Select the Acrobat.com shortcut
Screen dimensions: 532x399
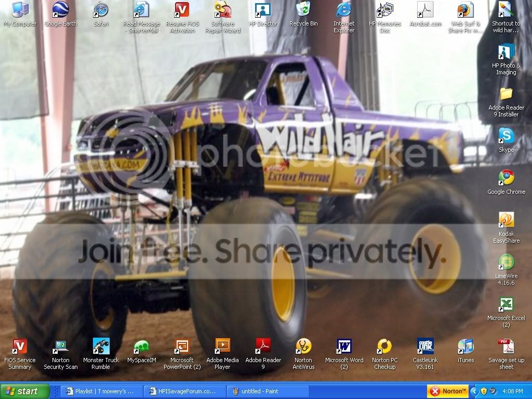(x=425, y=14)
